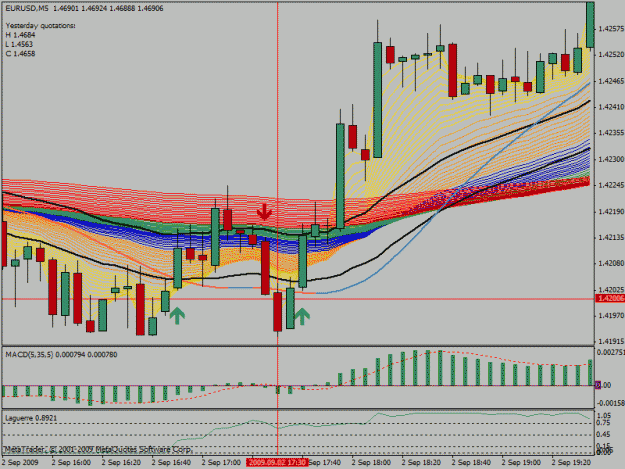The width and height of the screenshot is (625, 469).
Task: Click the 0.45 Laguerre scale value
Action: (x=604, y=435)
